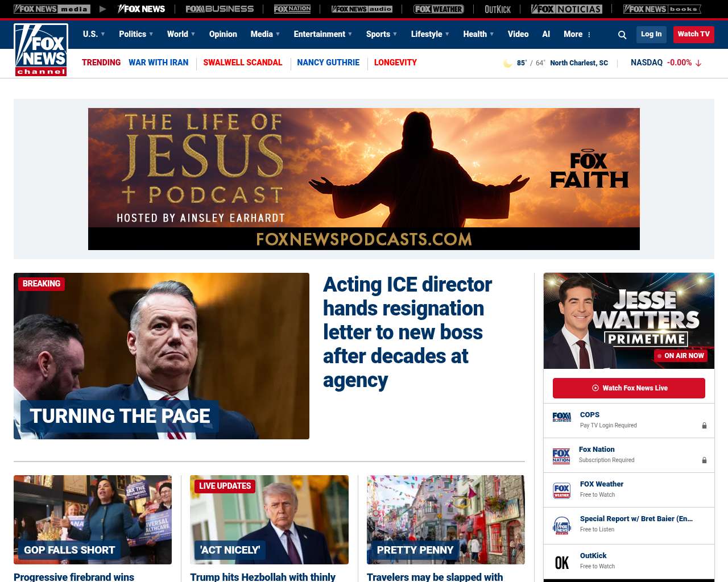Click the lock icon on the Fox Nation row

point(704,460)
